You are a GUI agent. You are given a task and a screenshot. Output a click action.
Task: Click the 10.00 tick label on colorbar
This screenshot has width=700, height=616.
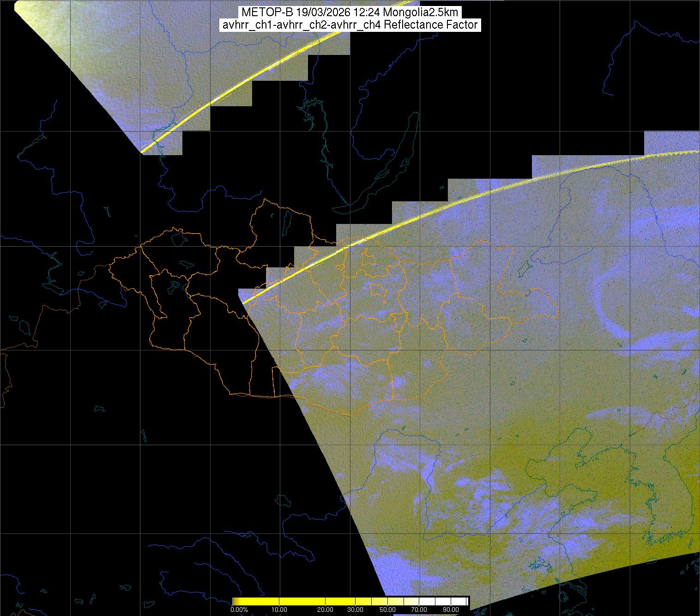(x=279, y=610)
